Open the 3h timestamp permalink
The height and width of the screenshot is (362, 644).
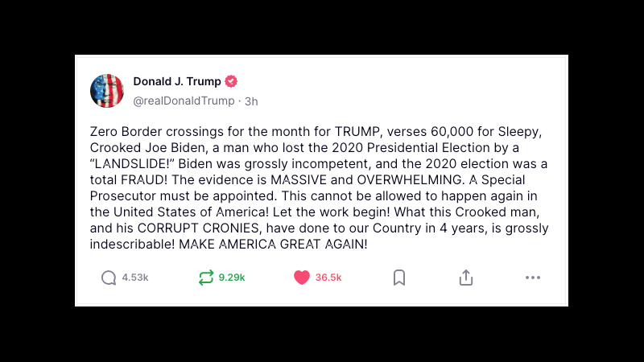251,101
